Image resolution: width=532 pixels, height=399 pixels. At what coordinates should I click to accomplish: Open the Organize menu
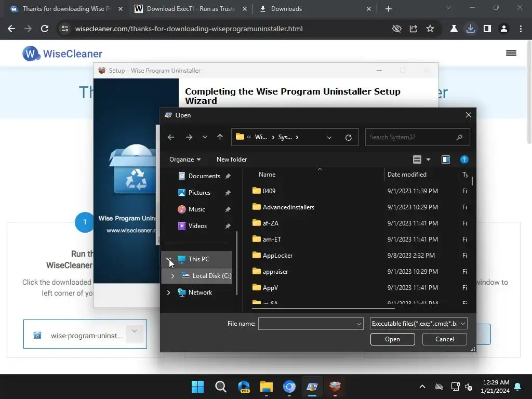(x=185, y=159)
